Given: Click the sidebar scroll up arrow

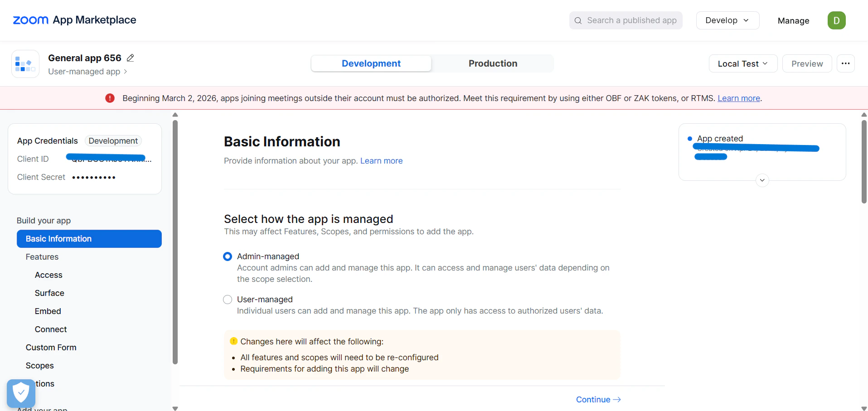Looking at the screenshot, I should 175,115.
